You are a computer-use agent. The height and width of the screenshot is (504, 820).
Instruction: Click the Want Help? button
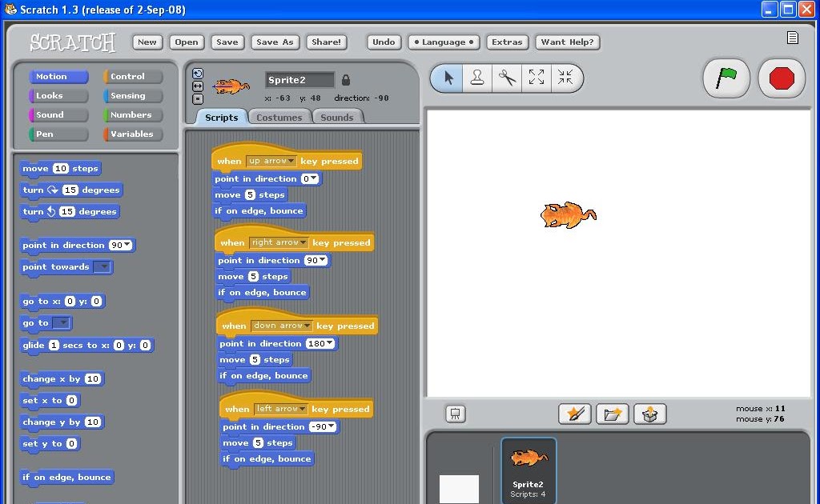[568, 42]
